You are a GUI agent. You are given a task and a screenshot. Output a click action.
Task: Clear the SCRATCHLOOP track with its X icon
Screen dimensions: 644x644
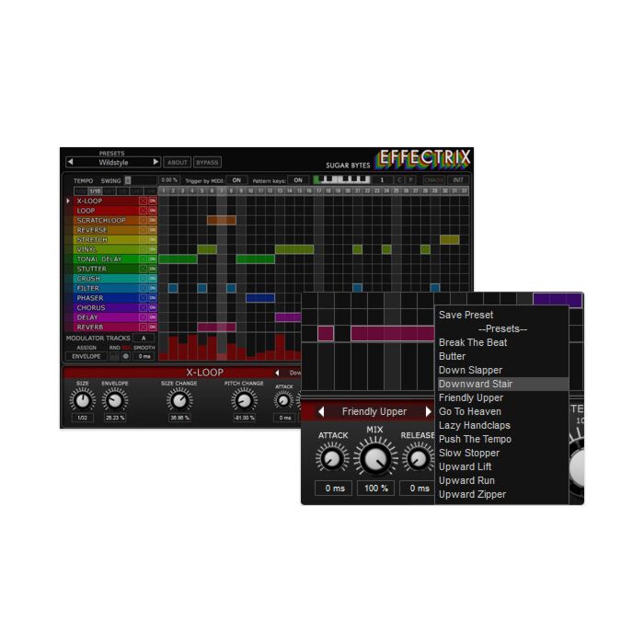143,220
